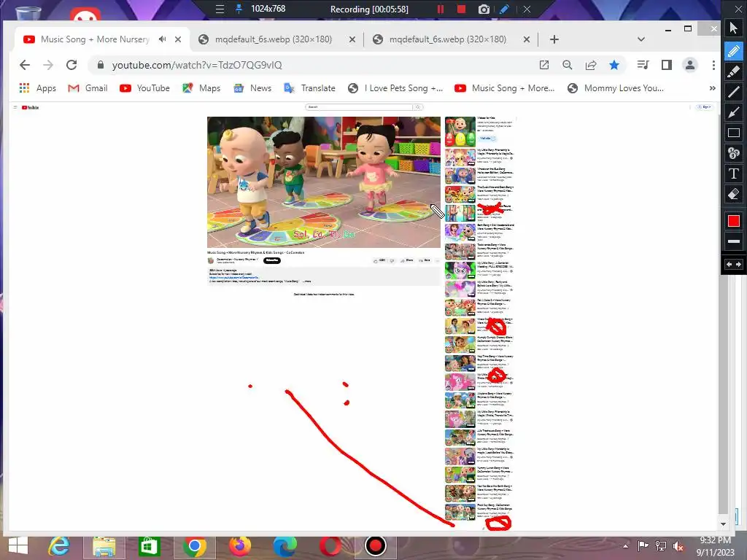Viewport: 747px width, 560px height.
Task: Reload the current page
Action: pyautogui.click(x=71, y=65)
